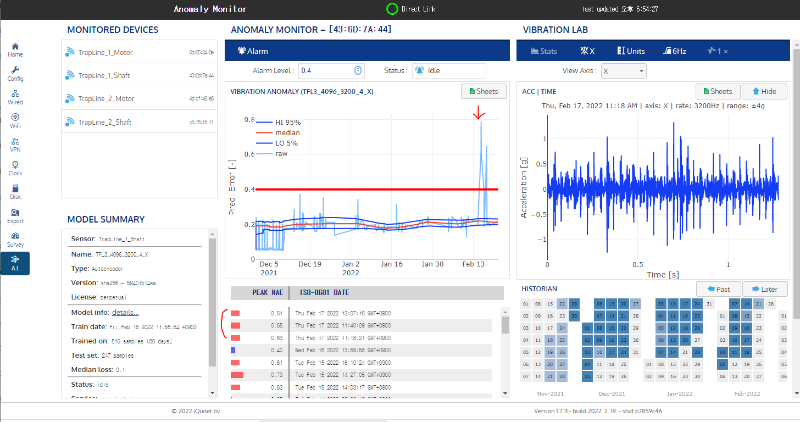
Task: Click the Direct Link status indicator
Action: [411, 9]
